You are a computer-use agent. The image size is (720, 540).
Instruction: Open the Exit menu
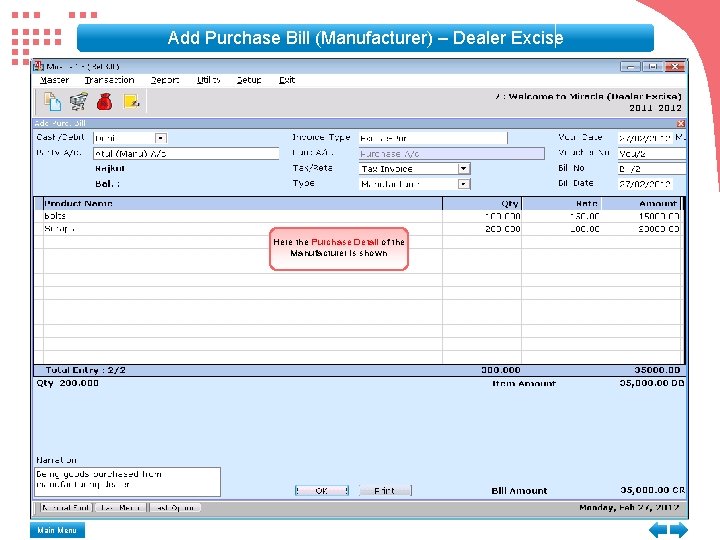pos(287,80)
